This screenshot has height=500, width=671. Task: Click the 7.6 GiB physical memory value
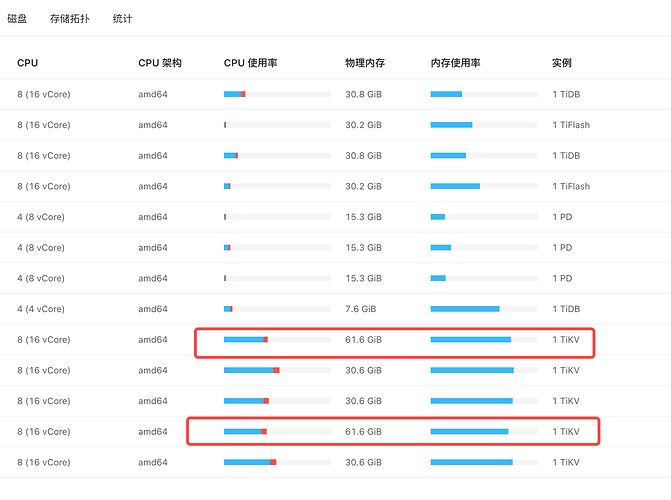click(x=360, y=309)
